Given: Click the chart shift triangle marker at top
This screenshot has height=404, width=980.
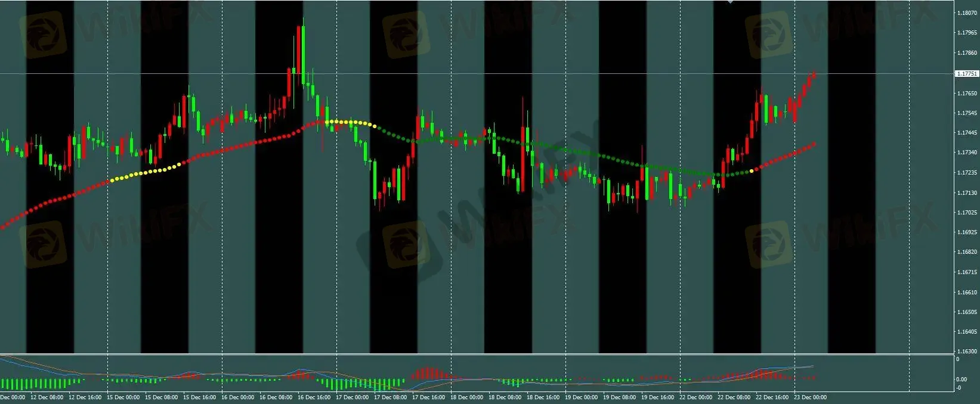Looking at the screenshot, I should [x=730, y=2].
